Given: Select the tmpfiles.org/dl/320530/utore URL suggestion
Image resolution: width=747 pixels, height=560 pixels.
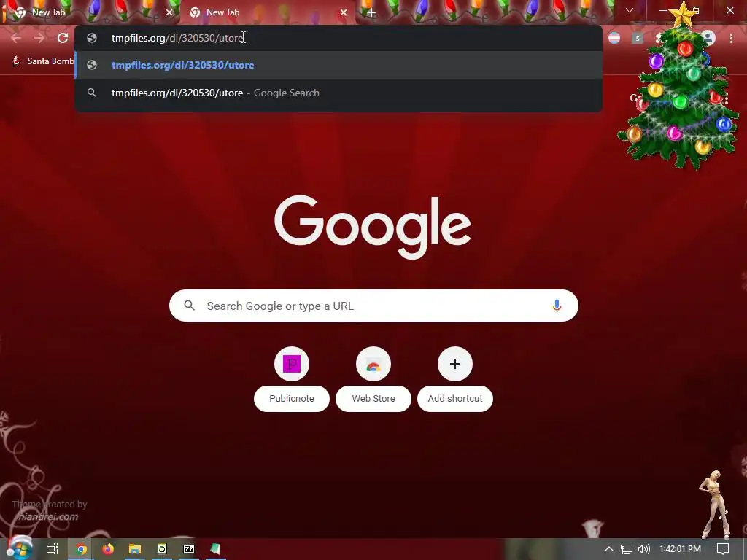Looking at the screenshot, I should pyautogui.click(x=338, y=65).
